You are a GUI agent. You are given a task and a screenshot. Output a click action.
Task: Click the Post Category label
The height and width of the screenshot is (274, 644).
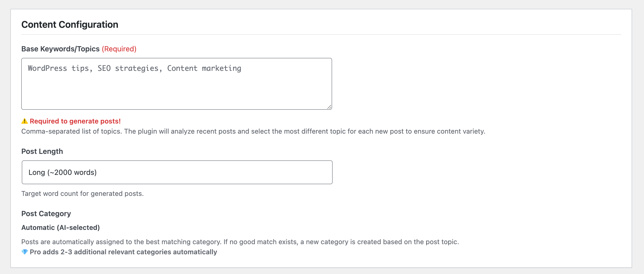(x=46, y=214)
